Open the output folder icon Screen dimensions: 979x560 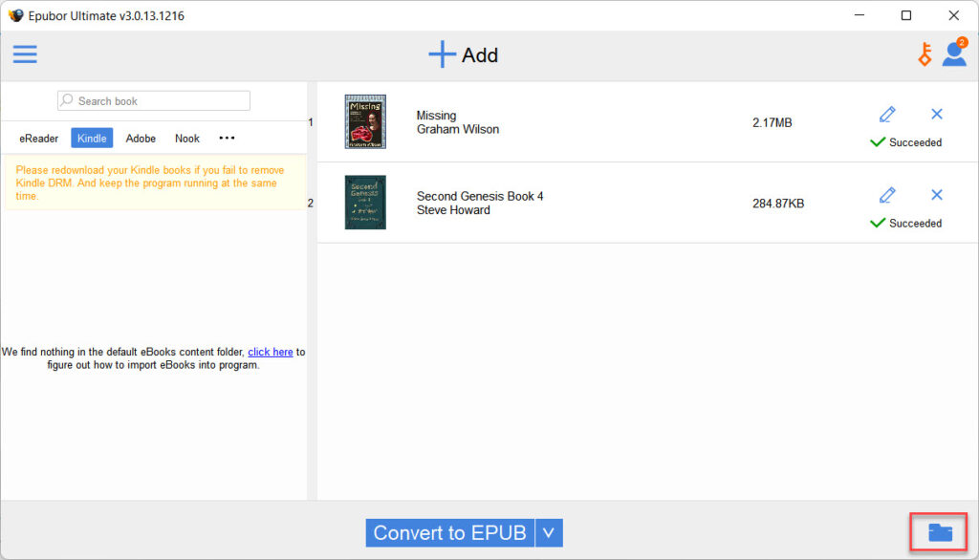pos(940,532)
